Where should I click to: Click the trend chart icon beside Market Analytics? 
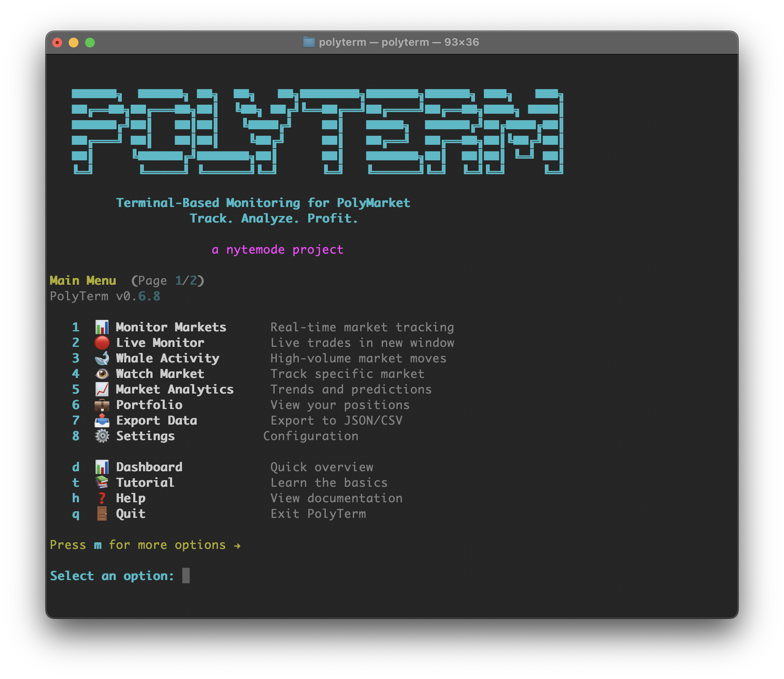pos(102,389)
